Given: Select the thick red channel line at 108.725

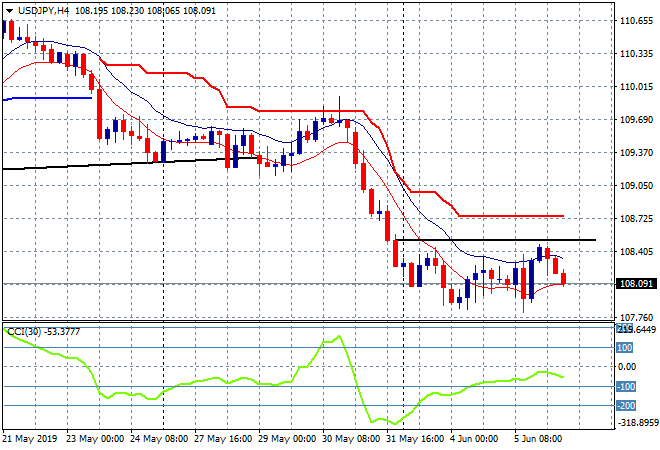Looking at the screenshot, I should pyautogui.click(x=511, y=216).
